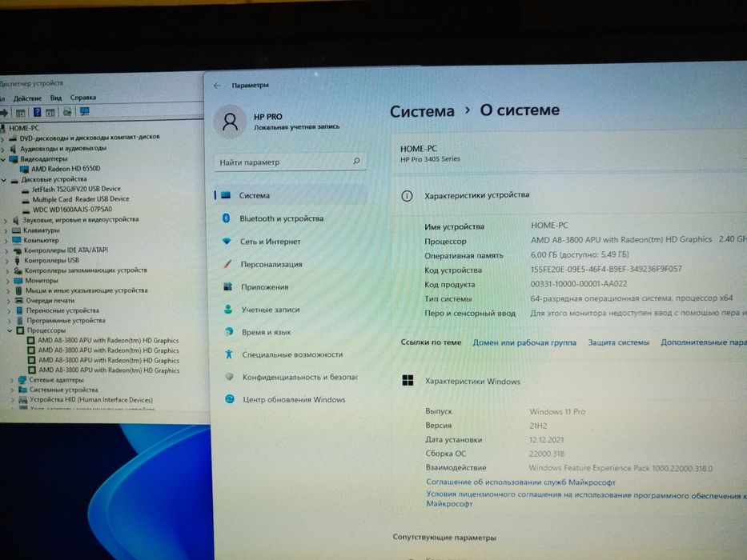Expand Контроллеры IDE ATA/ATAPI node
747x560 pixels.
tap(6, 250)
